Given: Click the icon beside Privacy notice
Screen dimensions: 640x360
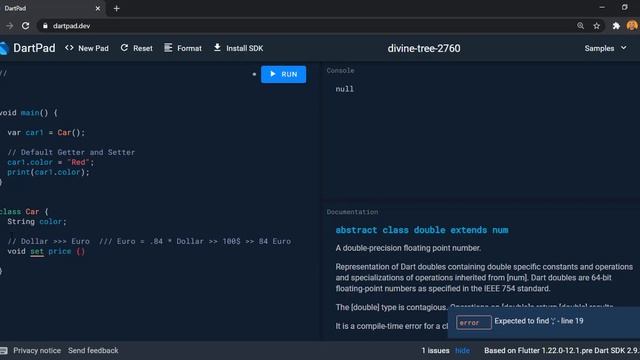Looking at the screenshot, I should pos(4,351).
